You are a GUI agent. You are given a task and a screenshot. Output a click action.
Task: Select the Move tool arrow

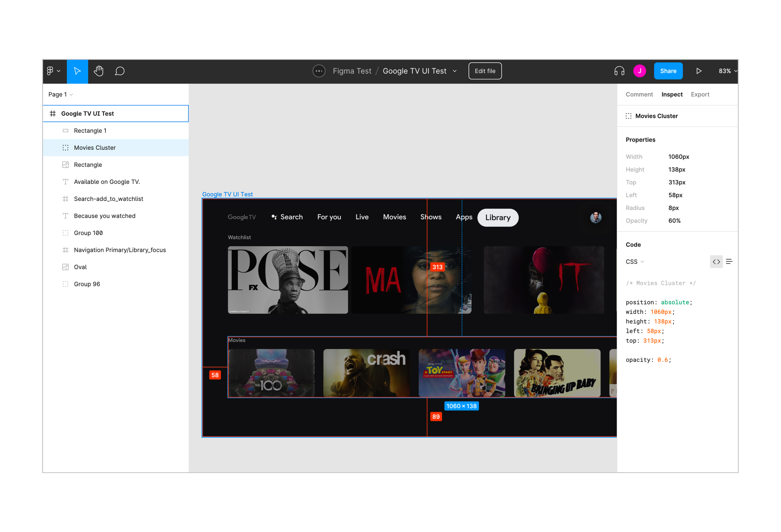click(x=77, y=71)
